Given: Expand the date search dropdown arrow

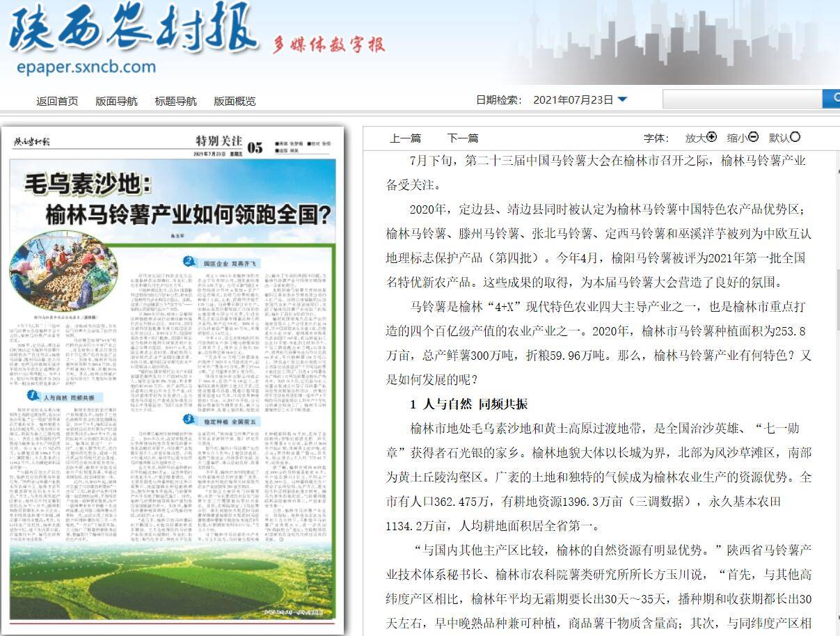Looking at the screenshot, I should [622, 100].
